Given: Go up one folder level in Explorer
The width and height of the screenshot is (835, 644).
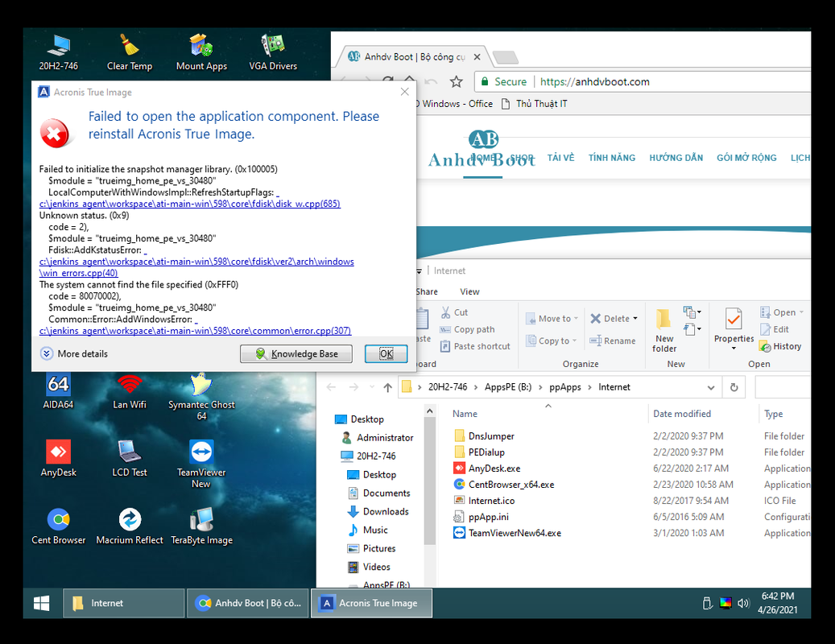Looking at the screenshot, I should 387,387.
